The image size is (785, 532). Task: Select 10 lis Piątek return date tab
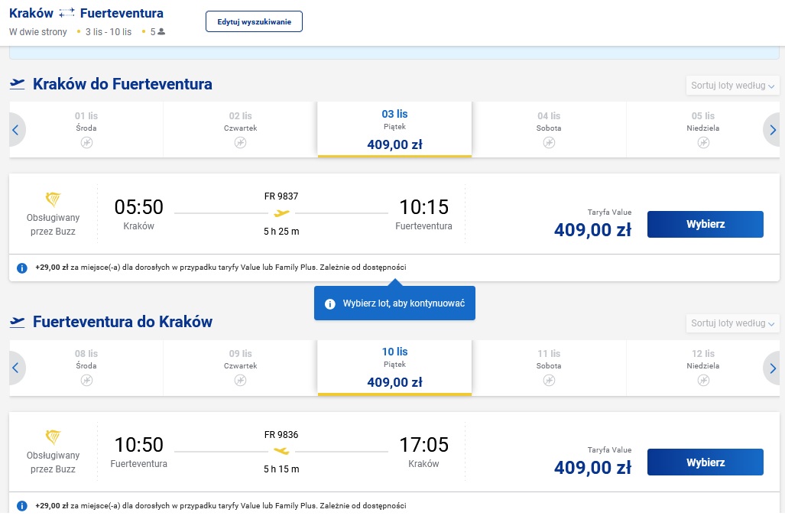click(394, 368)
